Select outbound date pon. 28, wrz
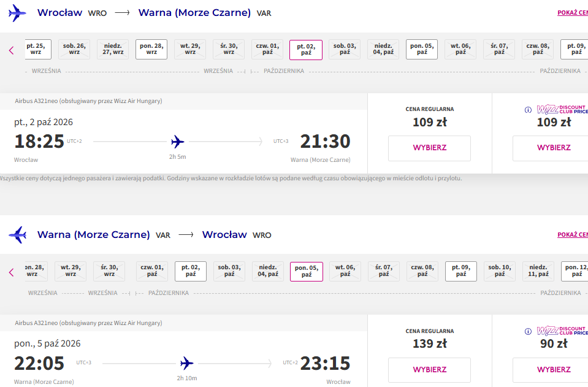 (x=151, y=49)
